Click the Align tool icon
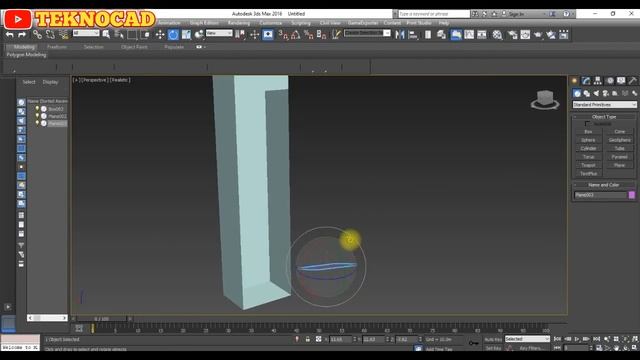 (x=413, y=35)
